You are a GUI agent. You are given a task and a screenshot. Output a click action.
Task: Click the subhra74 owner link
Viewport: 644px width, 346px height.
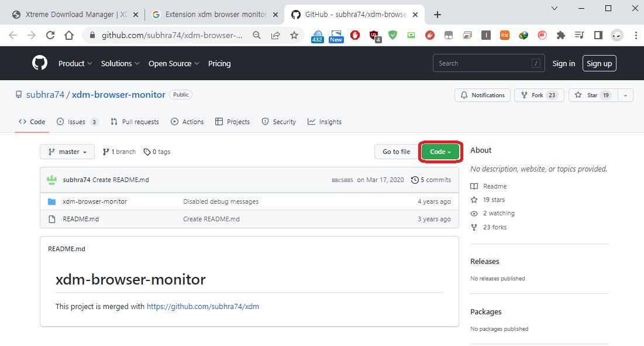coord(45,94)
